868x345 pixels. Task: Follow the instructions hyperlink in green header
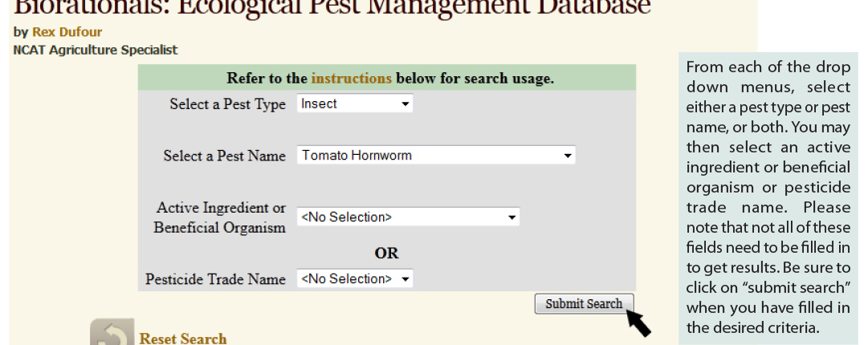351,79
